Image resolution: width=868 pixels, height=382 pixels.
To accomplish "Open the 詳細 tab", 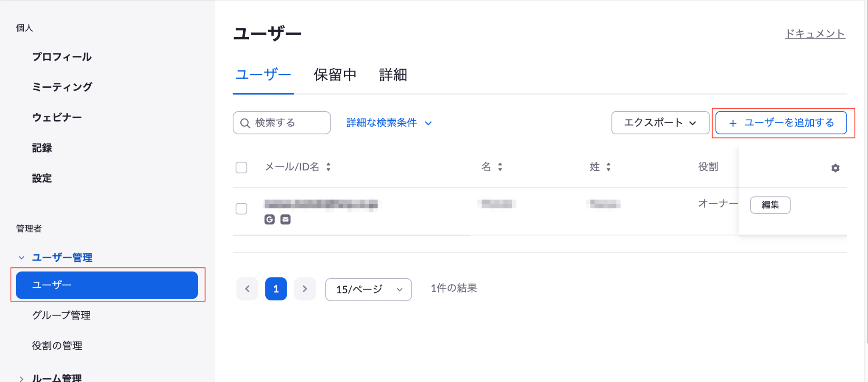I will [393, 75].
